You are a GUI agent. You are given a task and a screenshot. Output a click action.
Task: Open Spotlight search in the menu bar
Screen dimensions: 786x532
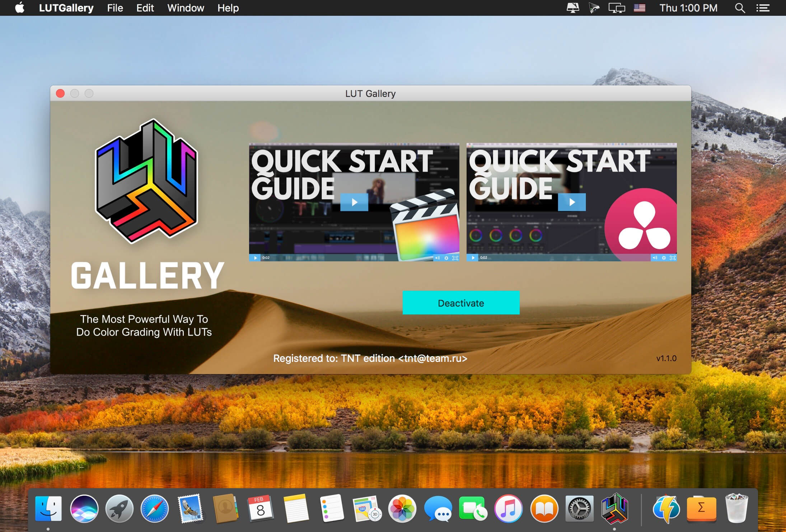[740, 8]
